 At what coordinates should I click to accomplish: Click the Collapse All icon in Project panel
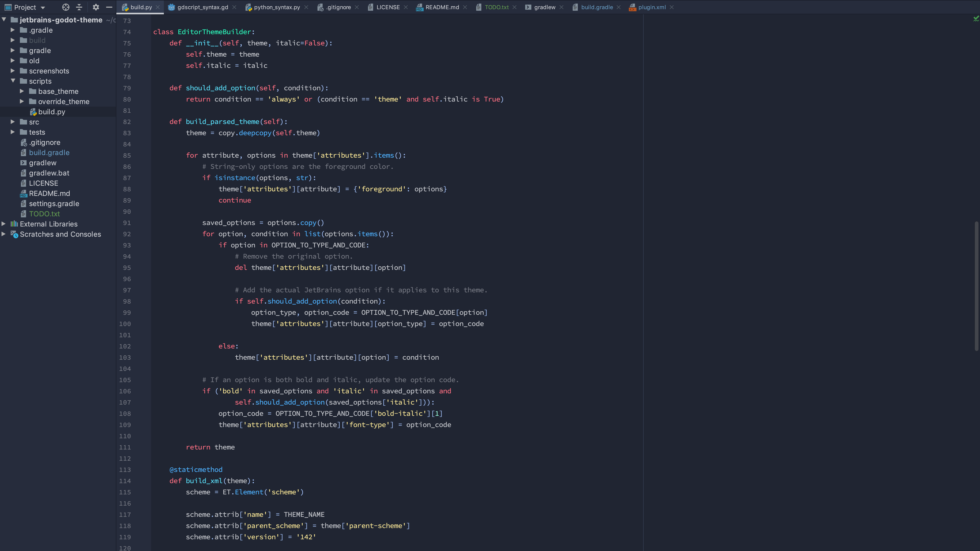(x=79, y=7)
